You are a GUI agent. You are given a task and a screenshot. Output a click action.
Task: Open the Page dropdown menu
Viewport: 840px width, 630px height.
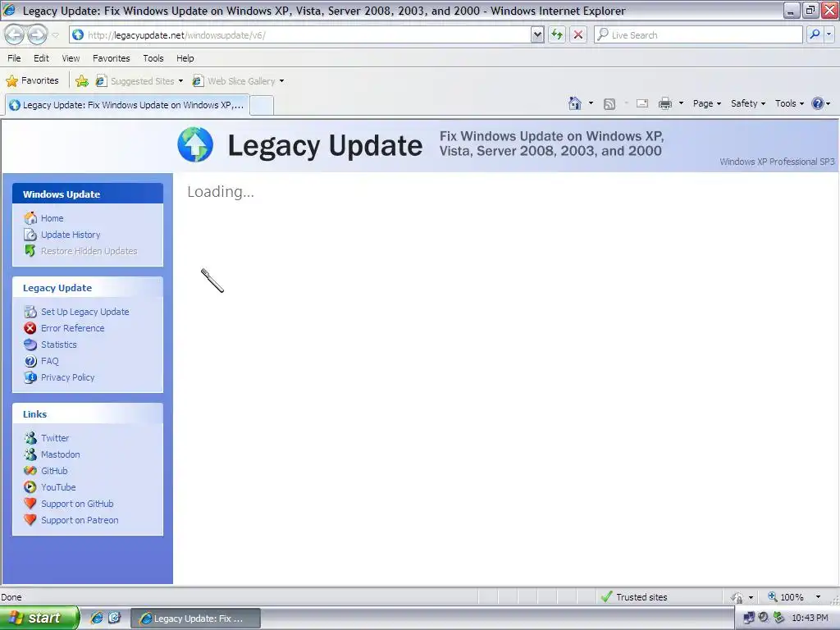tap(706, 103)
